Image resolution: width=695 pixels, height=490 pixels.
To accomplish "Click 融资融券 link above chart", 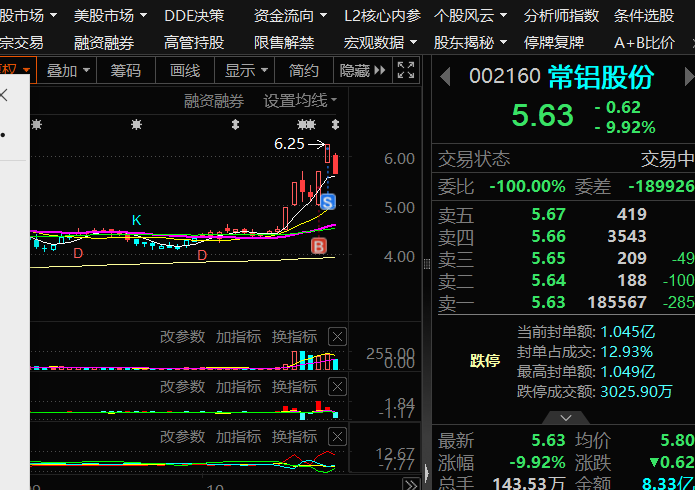I will coord(214,101).
